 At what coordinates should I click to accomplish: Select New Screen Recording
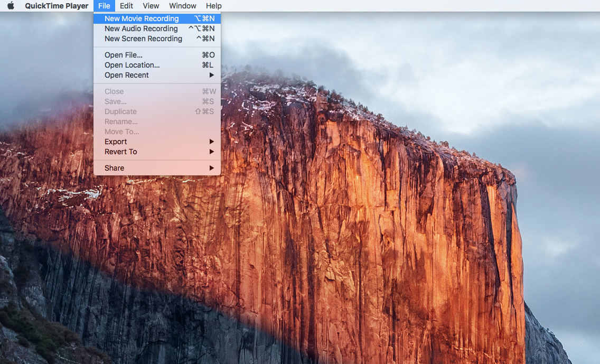(x=143, y=39)
